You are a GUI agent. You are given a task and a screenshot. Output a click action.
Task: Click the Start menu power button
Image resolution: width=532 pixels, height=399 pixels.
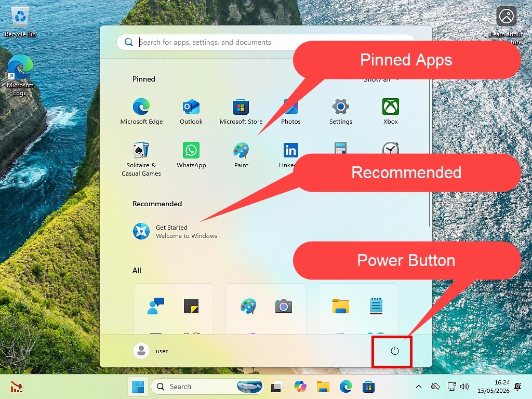click(x=394, y=351)
